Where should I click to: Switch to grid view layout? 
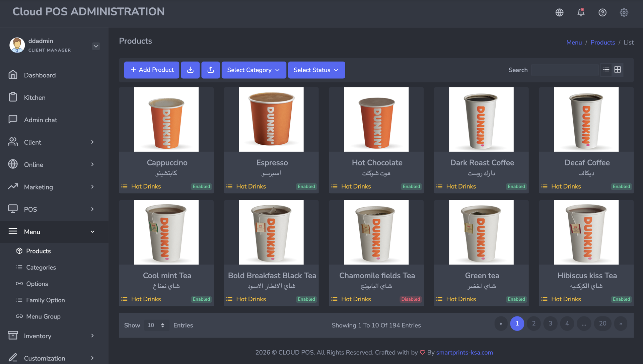pyautogui.click(x=618, y=70)
